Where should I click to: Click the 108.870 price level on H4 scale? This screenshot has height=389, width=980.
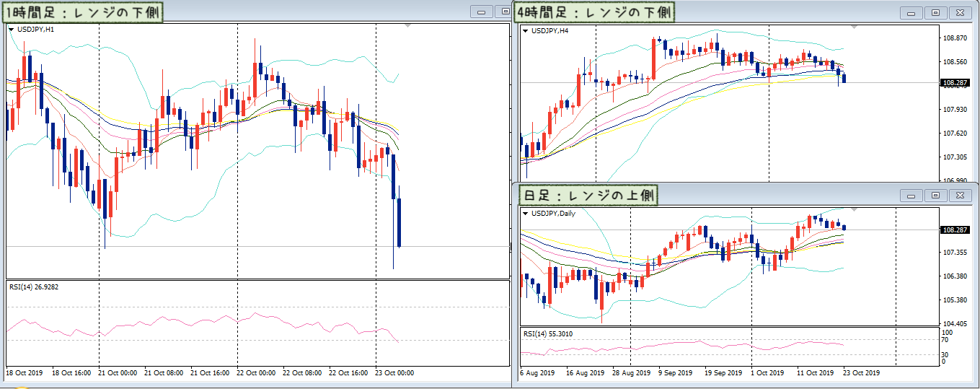coord(955,38)
